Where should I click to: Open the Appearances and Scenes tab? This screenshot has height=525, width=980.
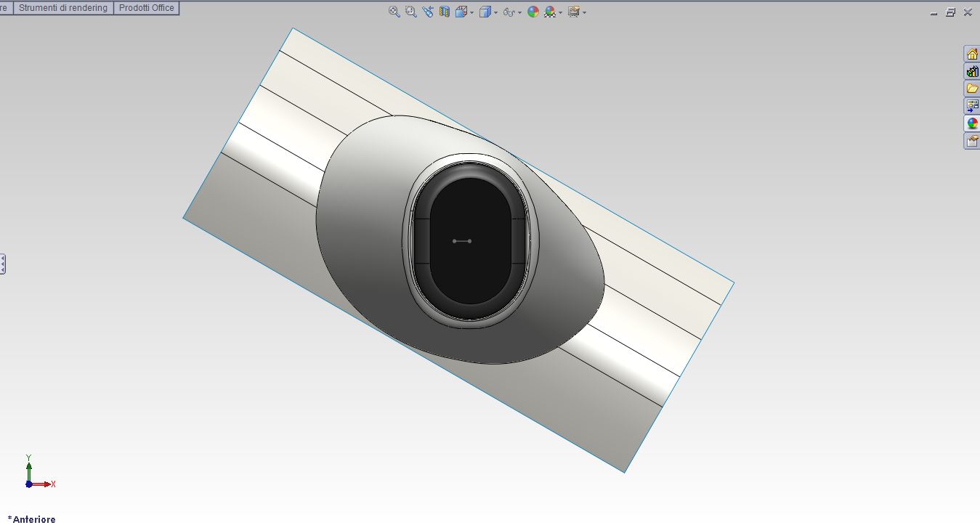(972, 123)
